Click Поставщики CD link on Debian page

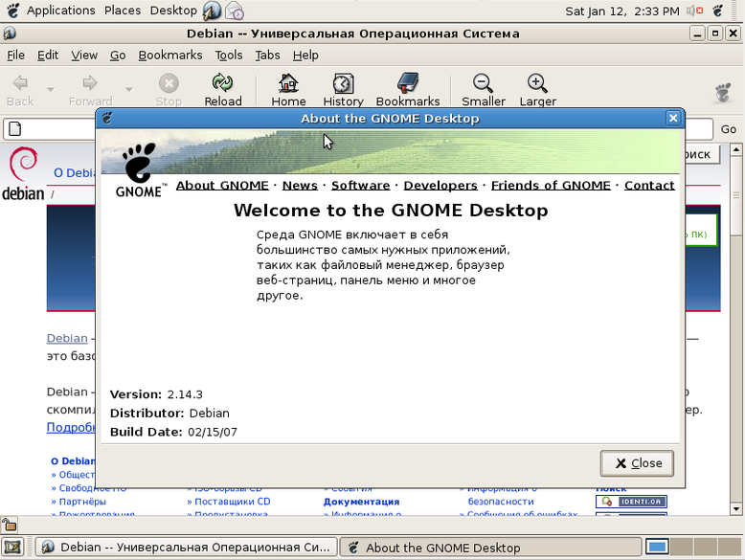coord(232,502)
